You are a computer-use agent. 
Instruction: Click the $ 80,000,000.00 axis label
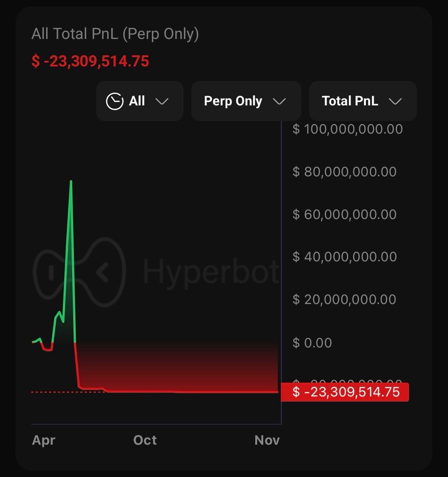click(345, 172)
